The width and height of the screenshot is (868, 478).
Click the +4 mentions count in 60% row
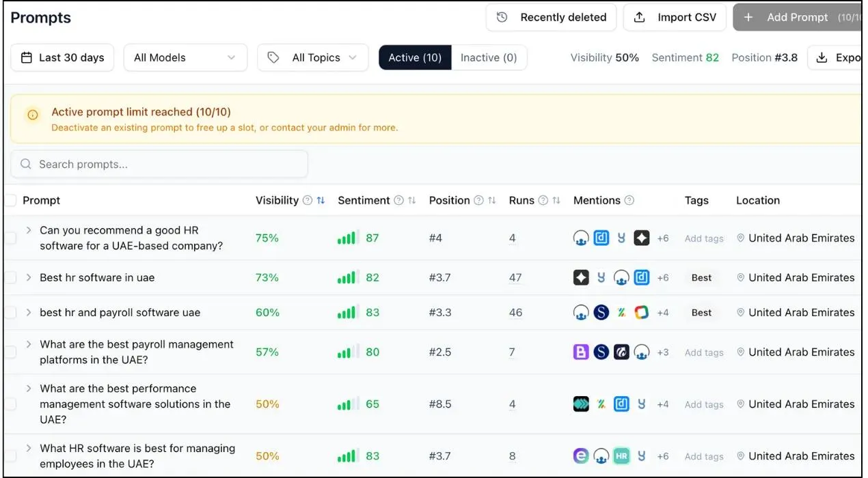tap(663, 313)
